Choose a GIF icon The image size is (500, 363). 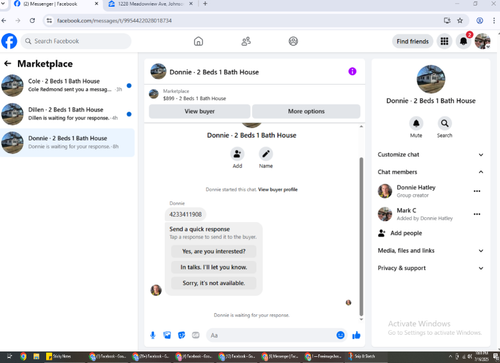coord(196,335)
